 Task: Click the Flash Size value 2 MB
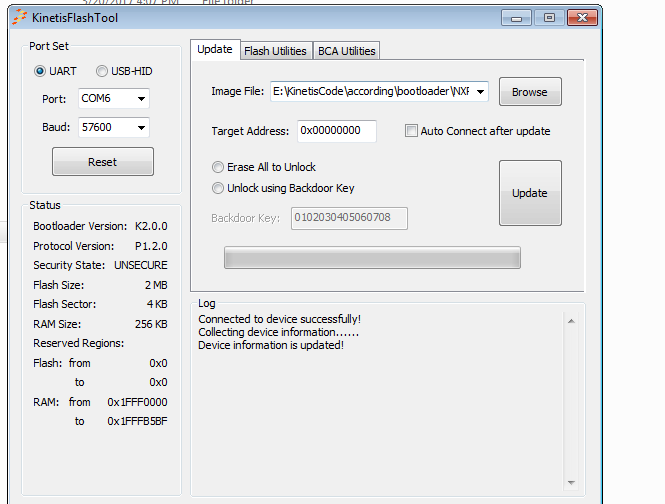(156, 285)
